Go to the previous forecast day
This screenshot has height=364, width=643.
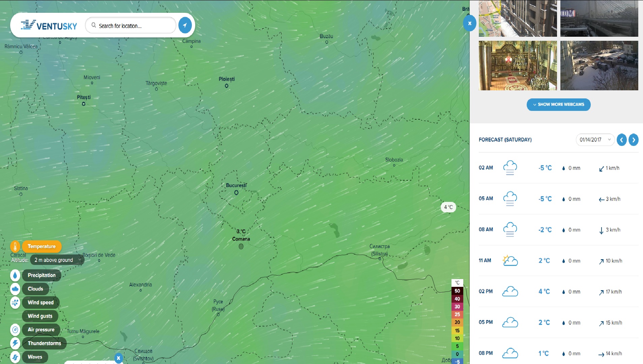pos(621,140)
